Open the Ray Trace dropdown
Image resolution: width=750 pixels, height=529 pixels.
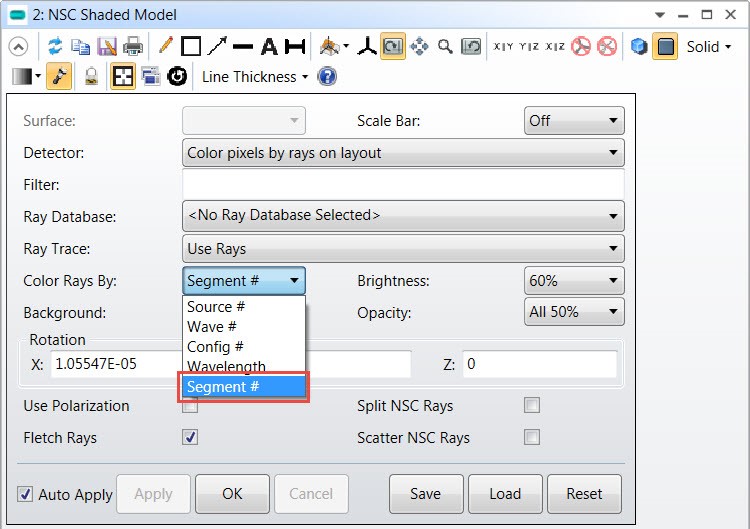(403, 248)
